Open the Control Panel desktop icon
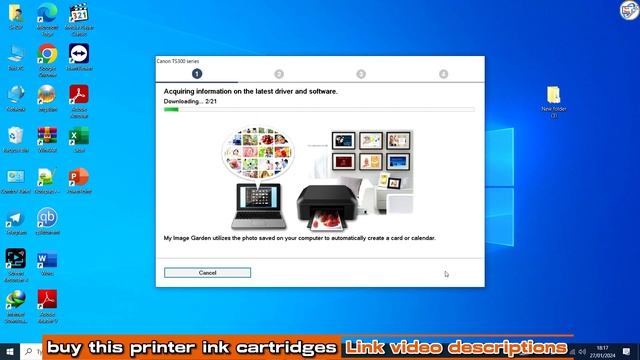The image size is (640, 360). point(16,181)
